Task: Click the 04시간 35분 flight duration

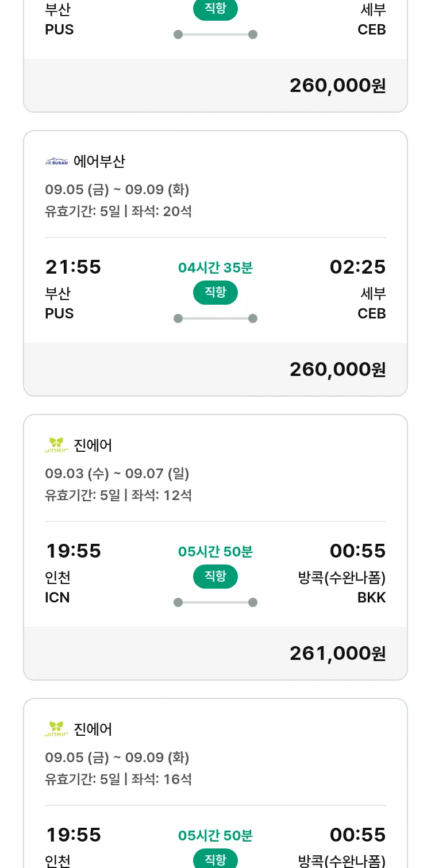Action: coord(215,268)
